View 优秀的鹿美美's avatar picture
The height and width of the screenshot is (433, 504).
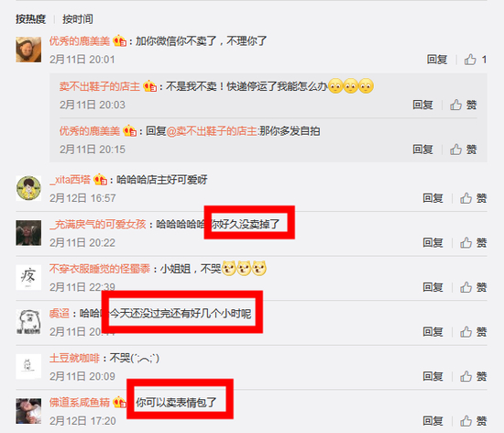28,50
